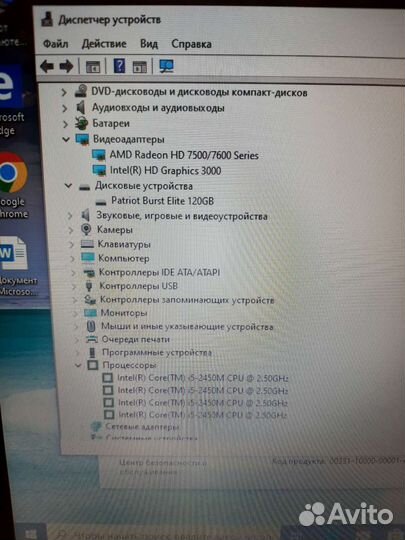The width and height of the screenshot is (405, 540).
Task: Expand the Батареи category arrow
Action: 65,123
